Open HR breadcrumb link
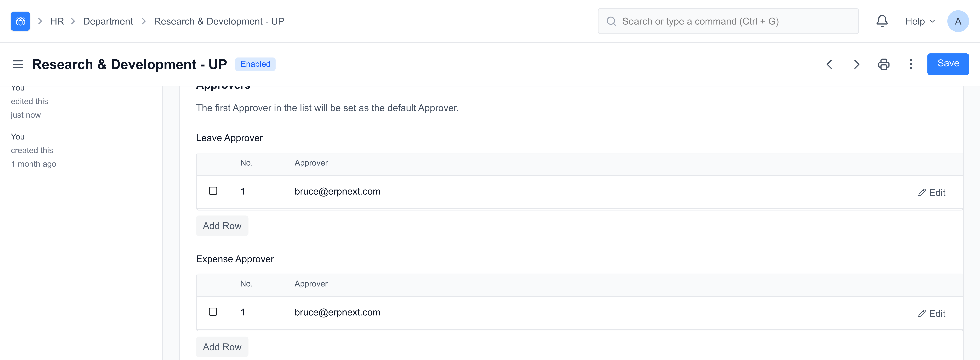The height and width of the screenshot is (360, 980). (57, 21)
